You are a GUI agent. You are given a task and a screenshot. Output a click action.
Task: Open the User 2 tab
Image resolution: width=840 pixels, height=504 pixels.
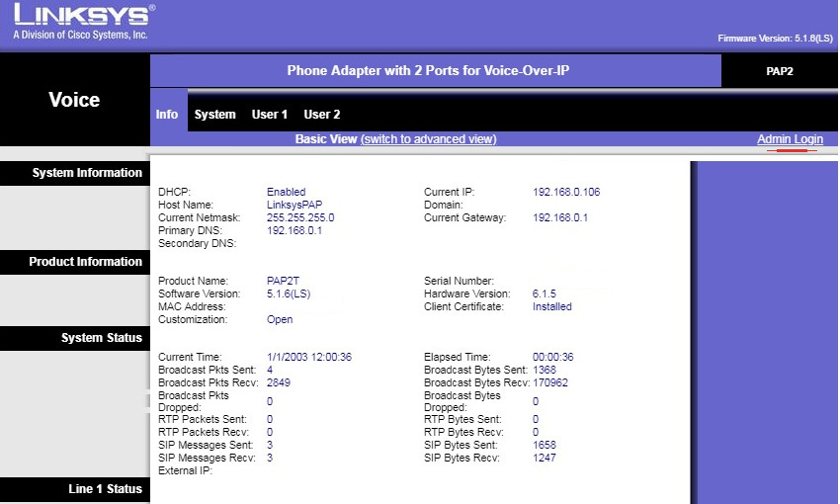322,114
